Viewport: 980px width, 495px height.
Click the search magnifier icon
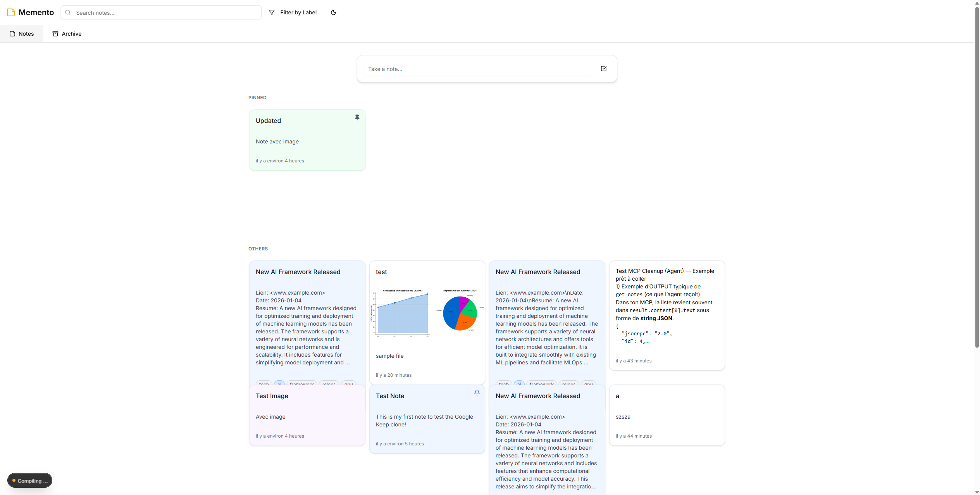point(68,12)
